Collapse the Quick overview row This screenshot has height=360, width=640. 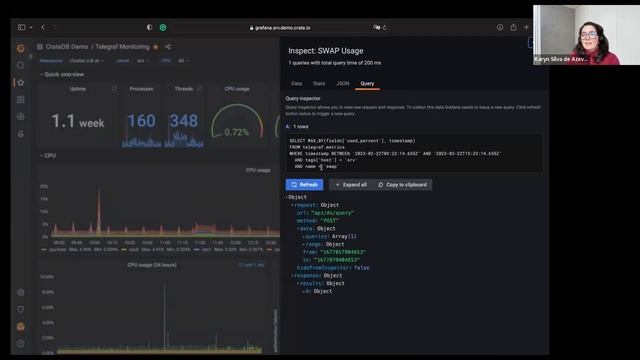tap(62, 75)
